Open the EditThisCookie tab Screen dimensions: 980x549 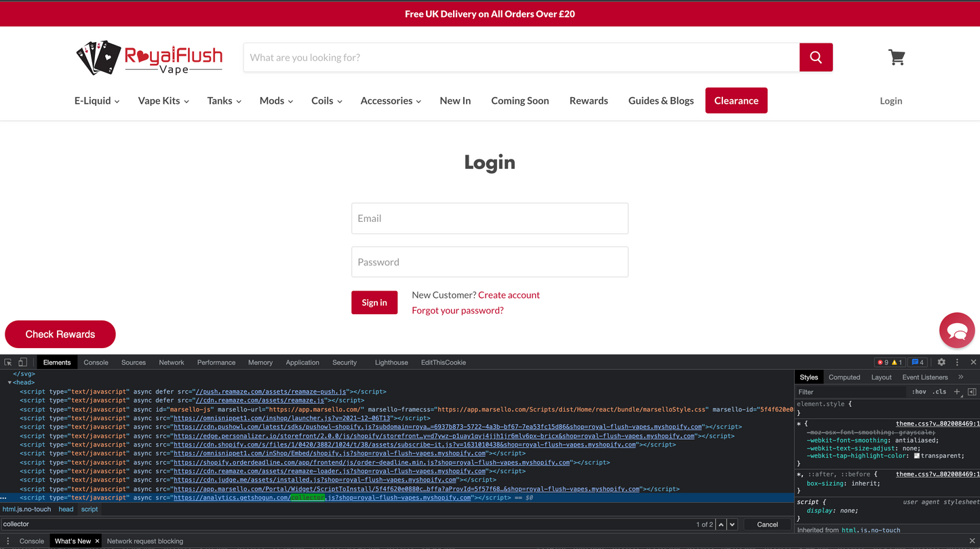click(444, 362)
